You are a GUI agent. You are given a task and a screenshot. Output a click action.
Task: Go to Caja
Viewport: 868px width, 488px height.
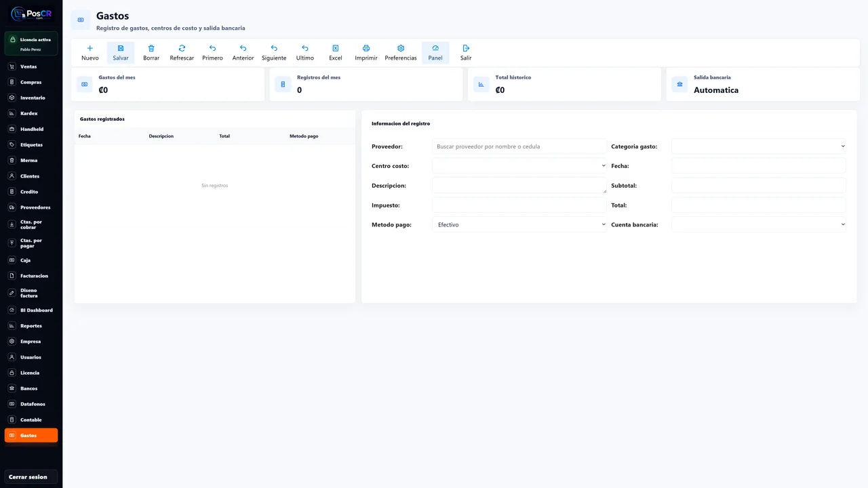(x=31, y=260)
